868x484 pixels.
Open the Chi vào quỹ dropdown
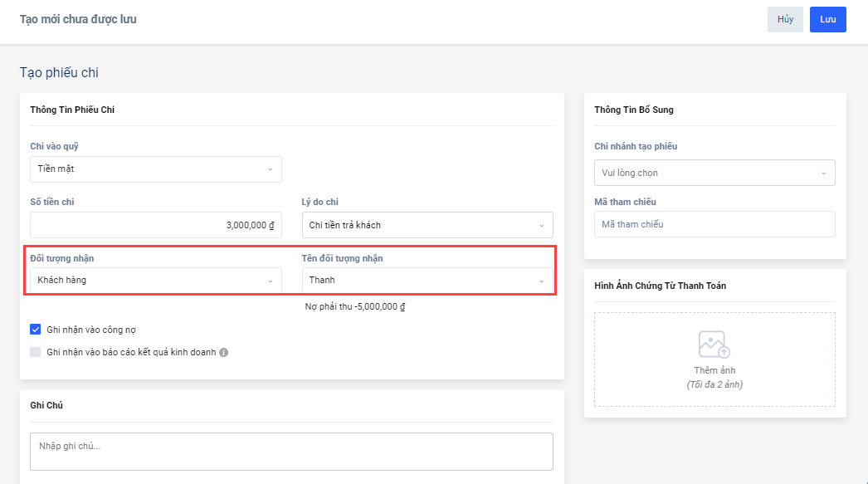coord(155,169)
